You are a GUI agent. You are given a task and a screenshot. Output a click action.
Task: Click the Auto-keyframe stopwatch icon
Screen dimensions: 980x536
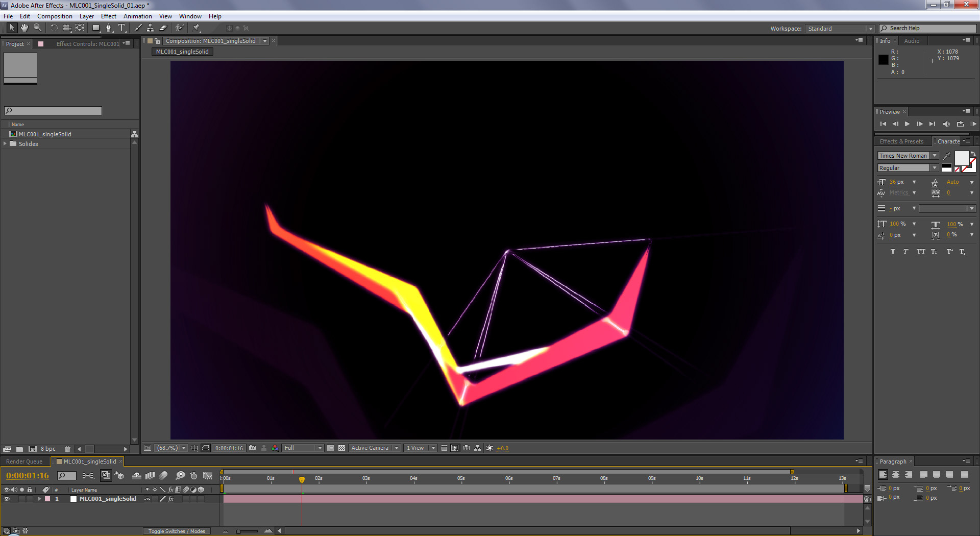coord(193,475)
